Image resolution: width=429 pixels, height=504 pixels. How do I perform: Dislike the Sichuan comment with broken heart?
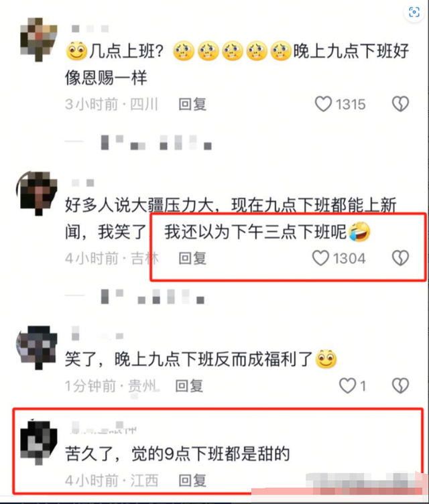[x=400, y=104]
